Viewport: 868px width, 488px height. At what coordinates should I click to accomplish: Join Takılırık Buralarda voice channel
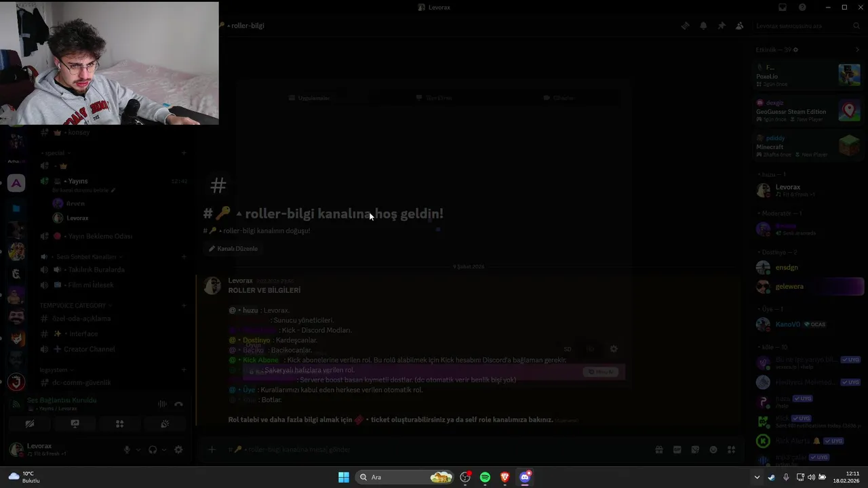pyautogui.click(x=113, y=269)
